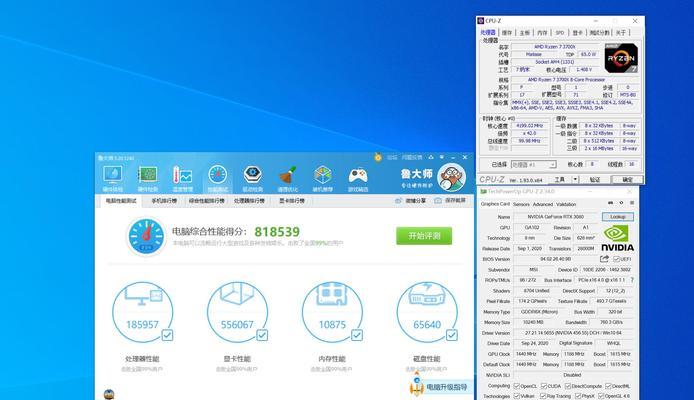Click the Ryzen 7 logo in CPU-Z
Image resolution: width=694 pixels, height=400 pixels.
click(621, 58)
